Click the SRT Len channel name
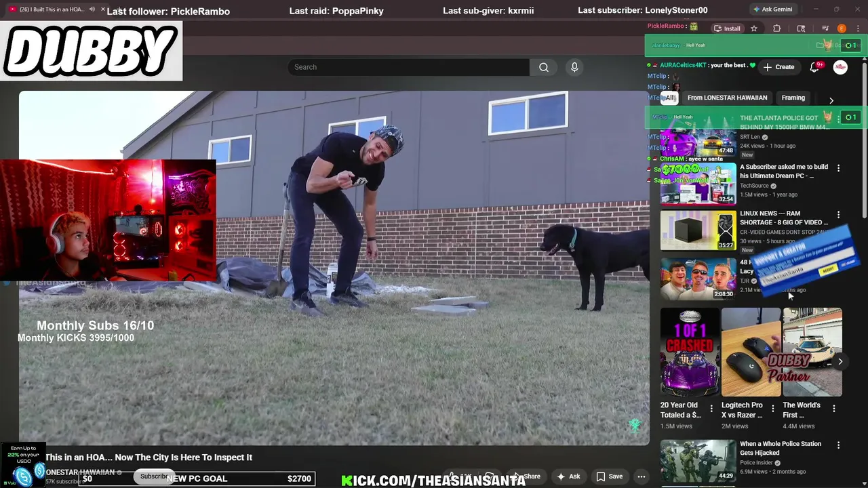The width and height of the screenshot is (868, 488). tap(749, 137)
